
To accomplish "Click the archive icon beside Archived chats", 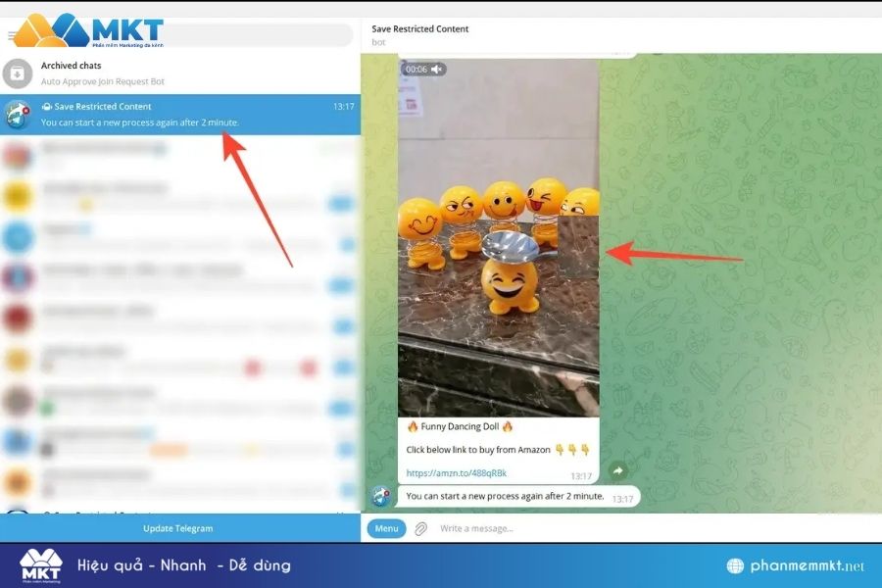I will point(16,72).
